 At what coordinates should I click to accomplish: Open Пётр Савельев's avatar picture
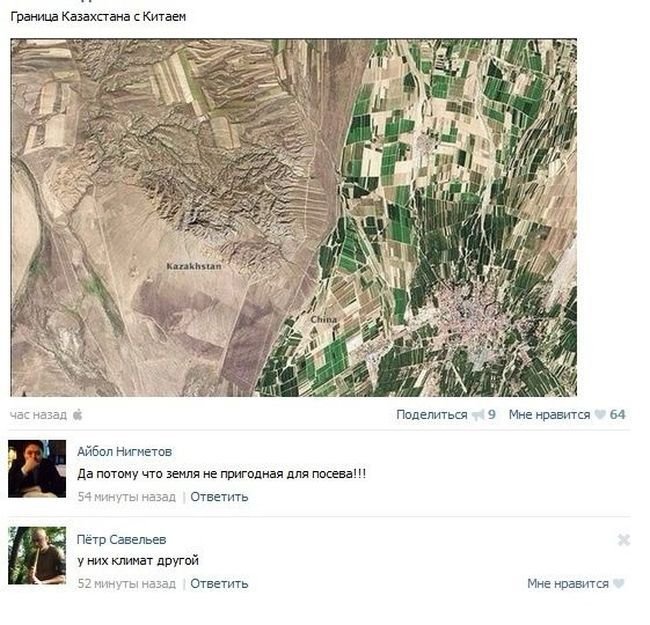pos(37,555)
